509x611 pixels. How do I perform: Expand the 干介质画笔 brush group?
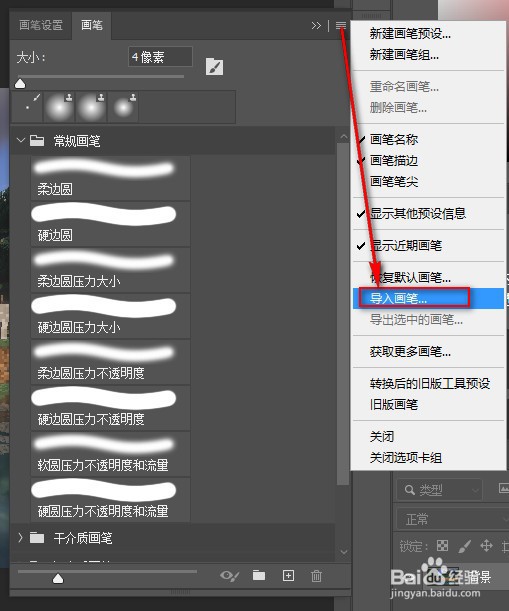tap(21, 538)
